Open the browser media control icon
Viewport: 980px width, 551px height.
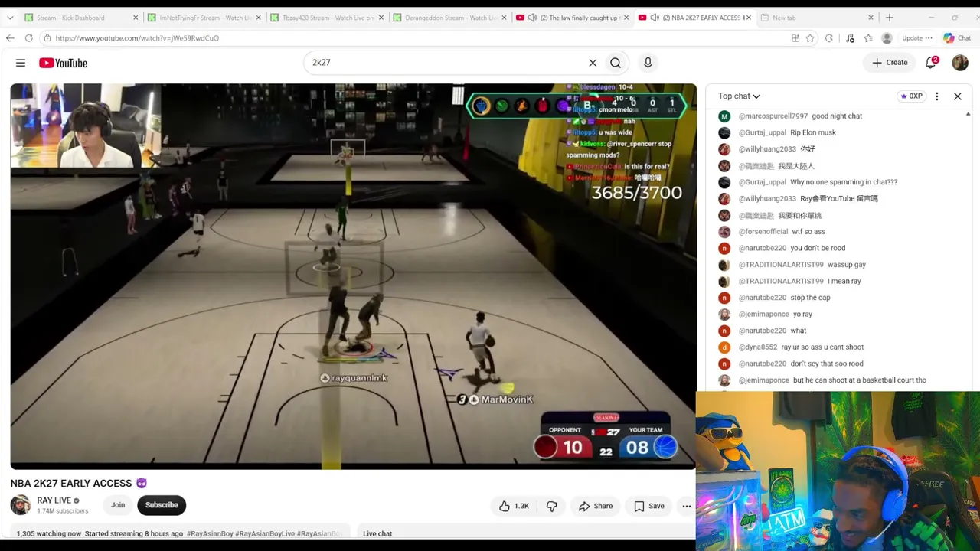[850, 38]
